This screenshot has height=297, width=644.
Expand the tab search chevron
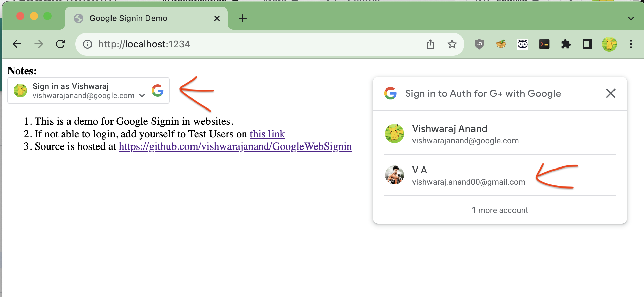pos(631,18)
